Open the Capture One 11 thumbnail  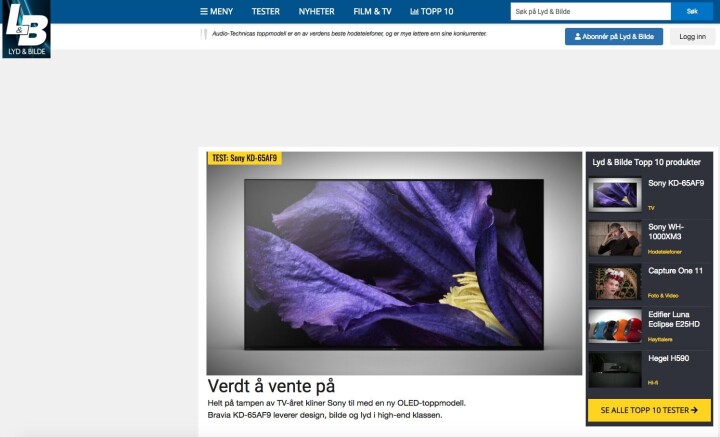click(615, 282)
